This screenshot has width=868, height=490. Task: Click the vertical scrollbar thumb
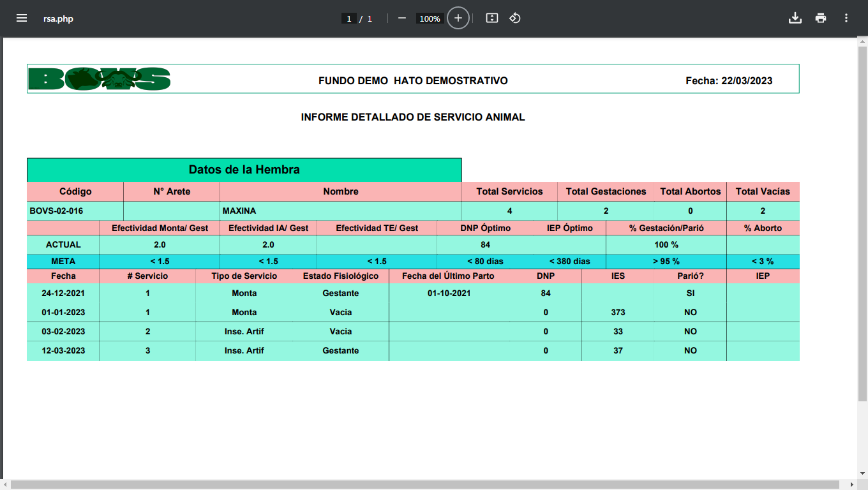click(862, 223)
